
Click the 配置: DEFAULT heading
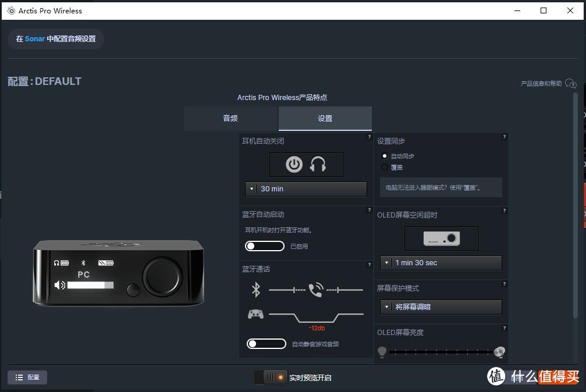click(44, 81)
